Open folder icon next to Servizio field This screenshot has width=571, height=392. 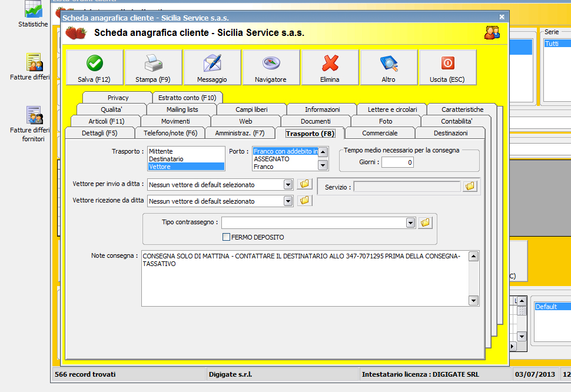tap(470, 187)
